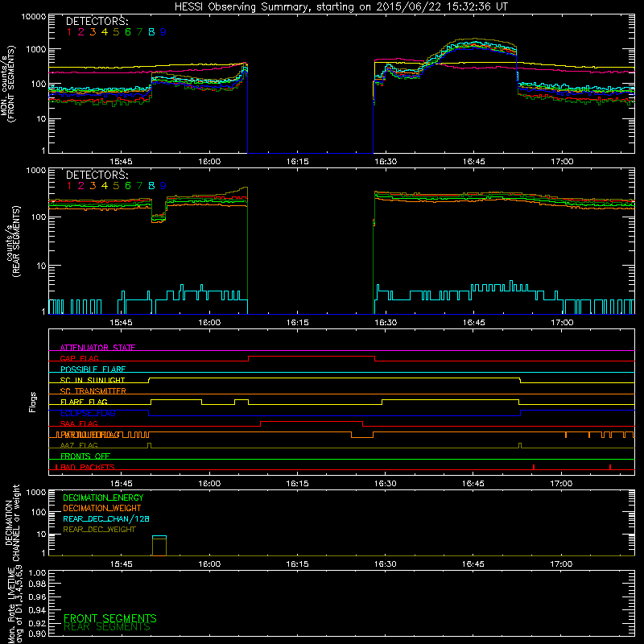Select the FRONTS_OFF flag label
The height and width of the screenshot is (644, 644).
point(85,456)
